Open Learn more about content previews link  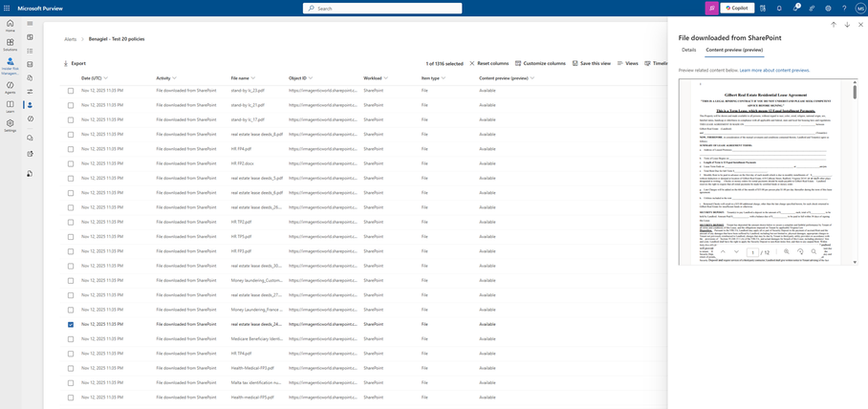(x=774, y=71)
